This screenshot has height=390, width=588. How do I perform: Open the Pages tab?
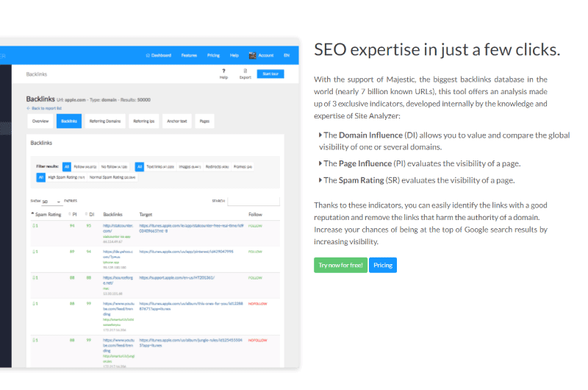click(204, 121)
